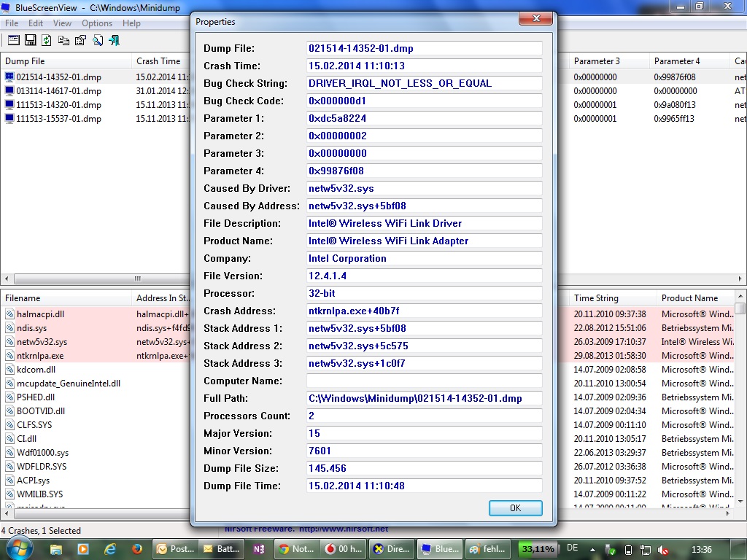Close the Properties dialog with X
This screenshot has height=560, width=747.
pyautogui.click(x=536, y=18)
